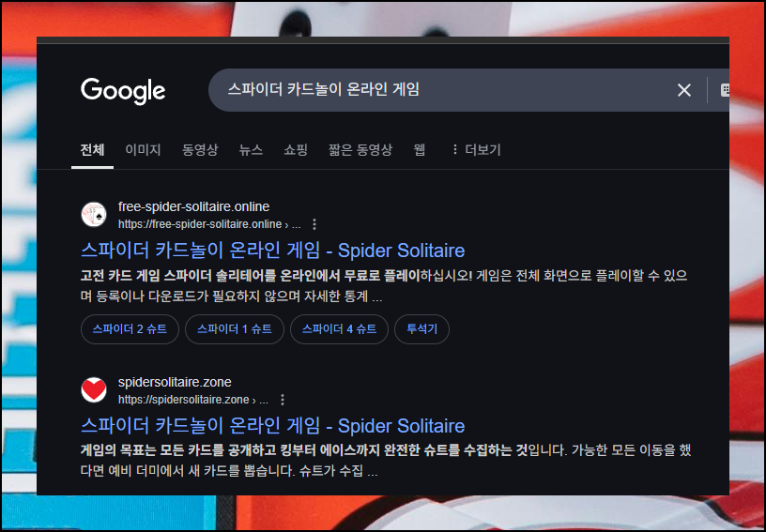Open the spidersolitaire.zone result title link
Viewport: 766px width, 532px height.
pyautogui.click(x=272, y=426)
